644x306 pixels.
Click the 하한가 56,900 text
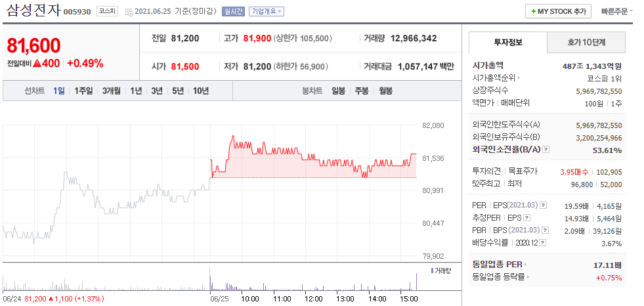[x=301, y=66]
